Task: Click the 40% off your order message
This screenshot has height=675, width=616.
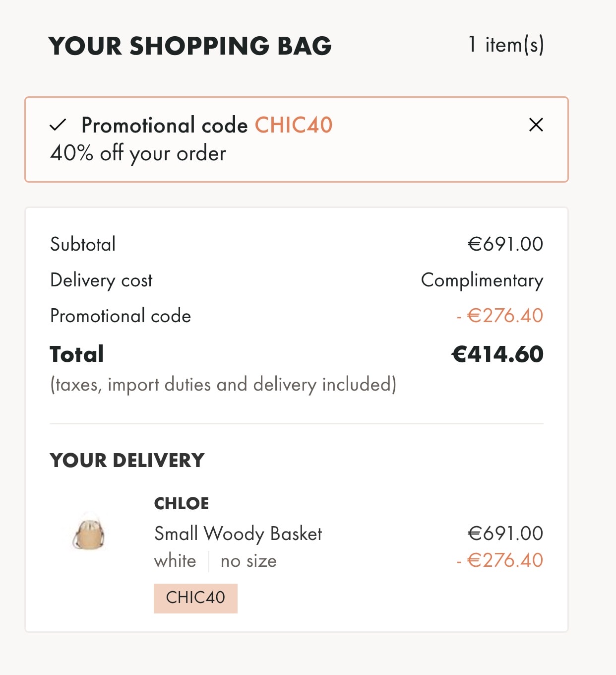Action: pyautogui.click(x=138, y=153)
